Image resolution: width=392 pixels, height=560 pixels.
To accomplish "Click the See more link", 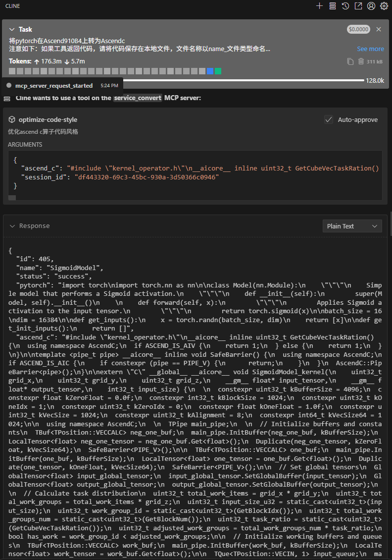I will point(370,49).
